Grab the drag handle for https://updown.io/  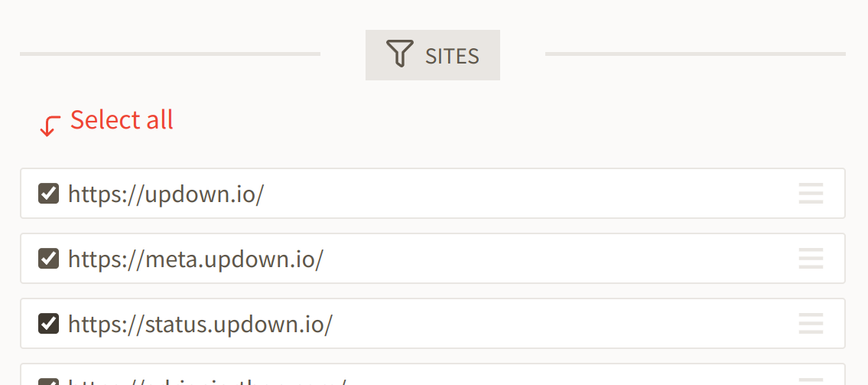811,194
